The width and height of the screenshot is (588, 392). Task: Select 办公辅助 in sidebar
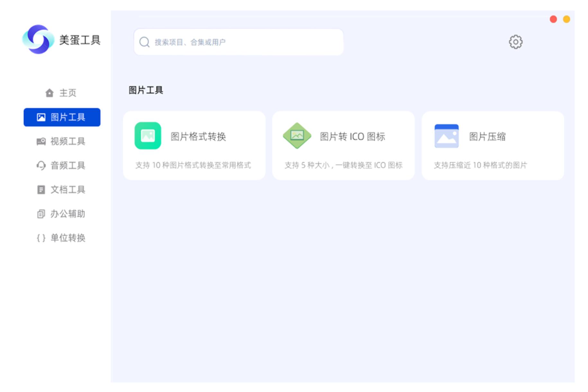pyautogui.click(x=62, y=214)
